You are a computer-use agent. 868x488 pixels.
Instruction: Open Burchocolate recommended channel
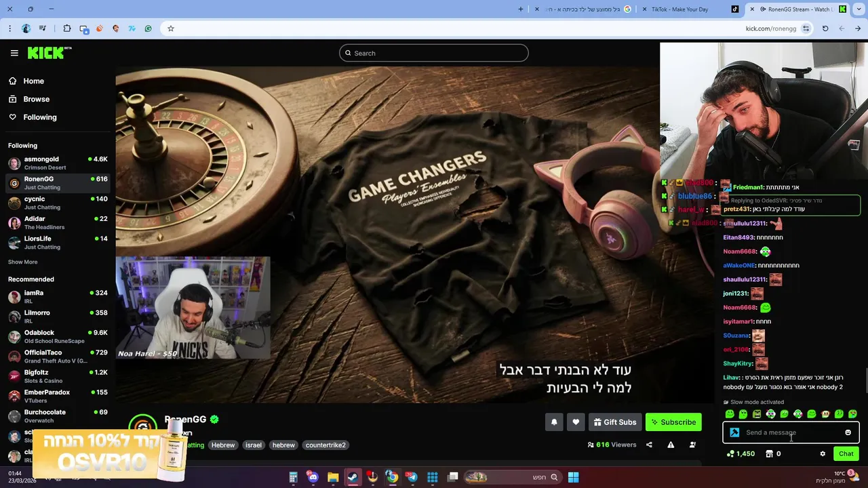[58, 415]
